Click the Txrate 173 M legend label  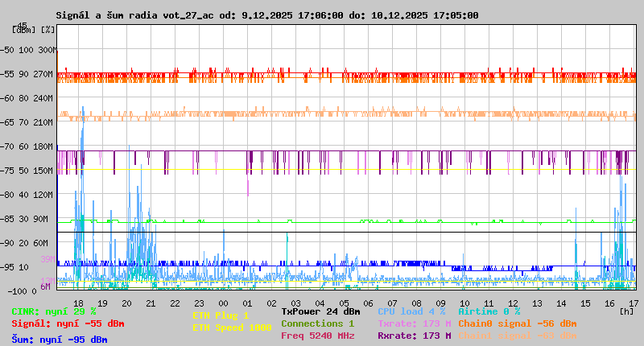coord(414,323)
